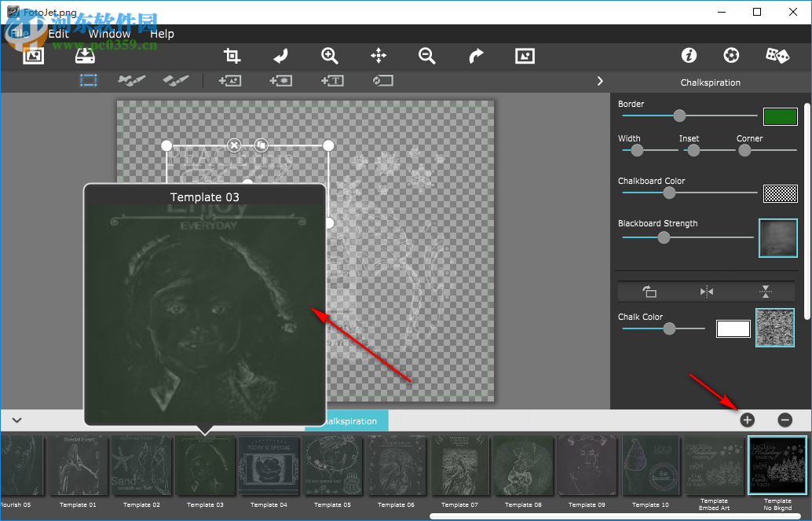
Task: Click the green border color swatch
Action: click(781, 116)
